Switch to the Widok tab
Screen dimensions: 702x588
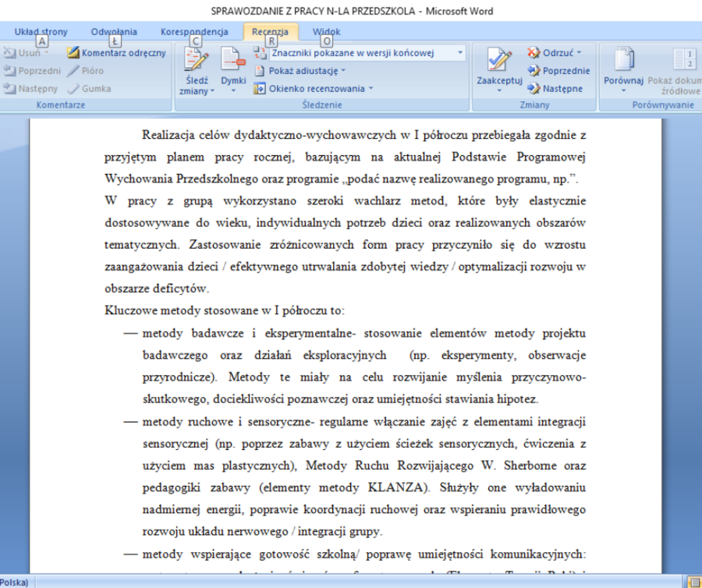pos(326,32)
